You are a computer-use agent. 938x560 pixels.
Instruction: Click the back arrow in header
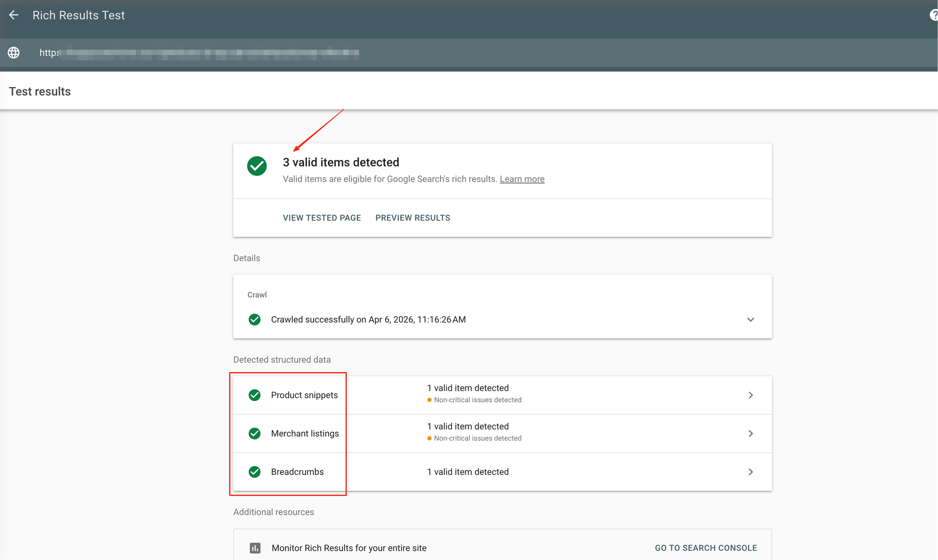point(14,15)
